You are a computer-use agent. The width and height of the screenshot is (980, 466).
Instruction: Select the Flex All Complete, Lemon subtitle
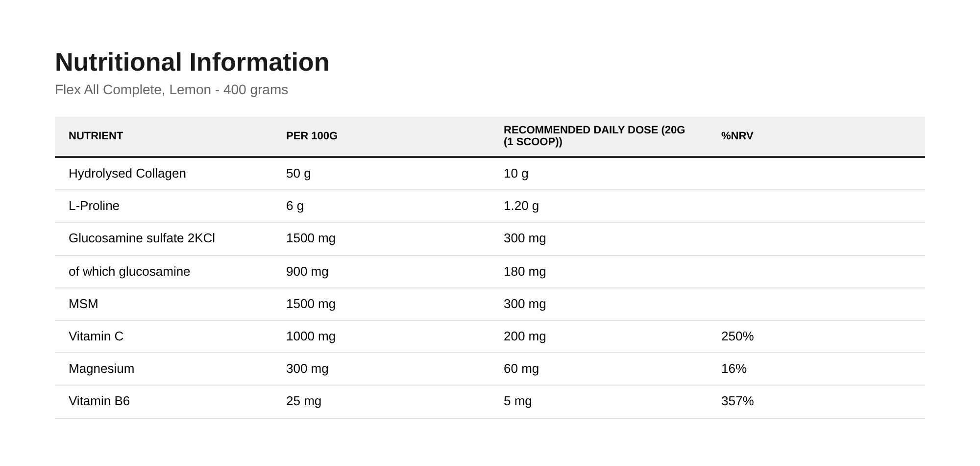click(x=171, y=90)
